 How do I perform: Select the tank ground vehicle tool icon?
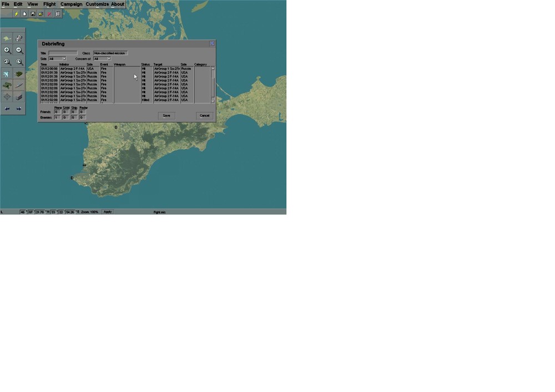pos(19,74)
